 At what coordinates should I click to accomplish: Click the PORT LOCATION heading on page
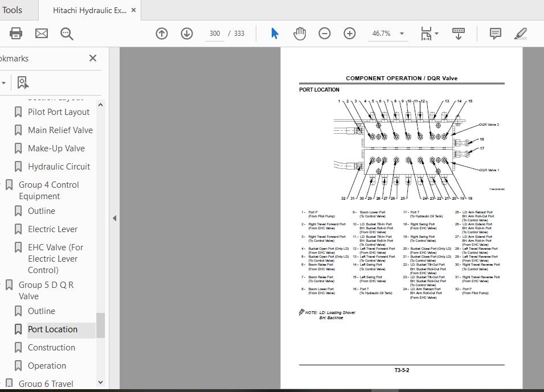coord(319,89)
